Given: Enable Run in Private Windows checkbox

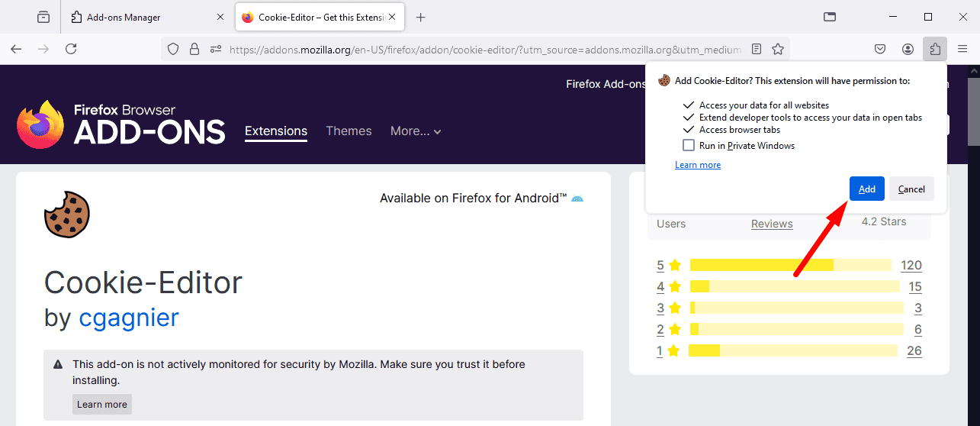Looking at the screenshot, I should tap(689, 145).
